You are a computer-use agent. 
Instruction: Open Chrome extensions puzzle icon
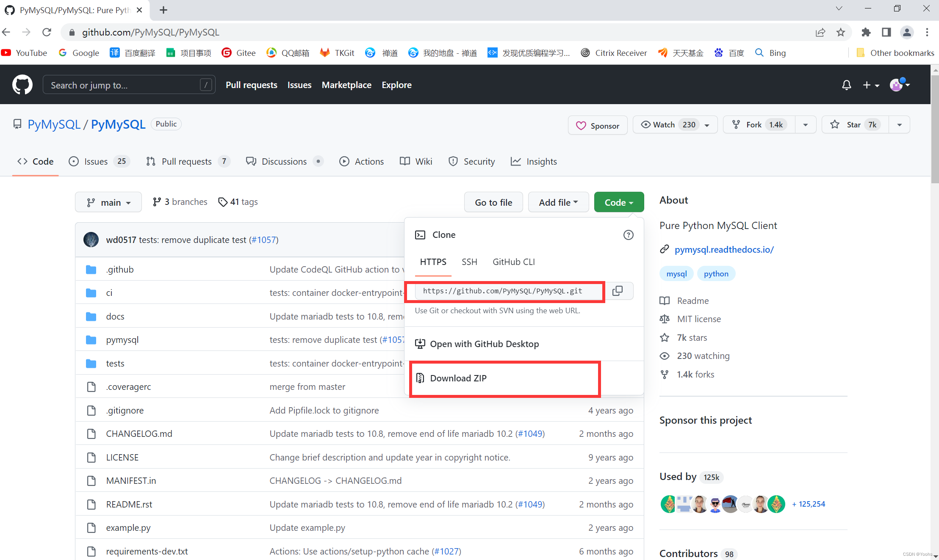point(866,32)
